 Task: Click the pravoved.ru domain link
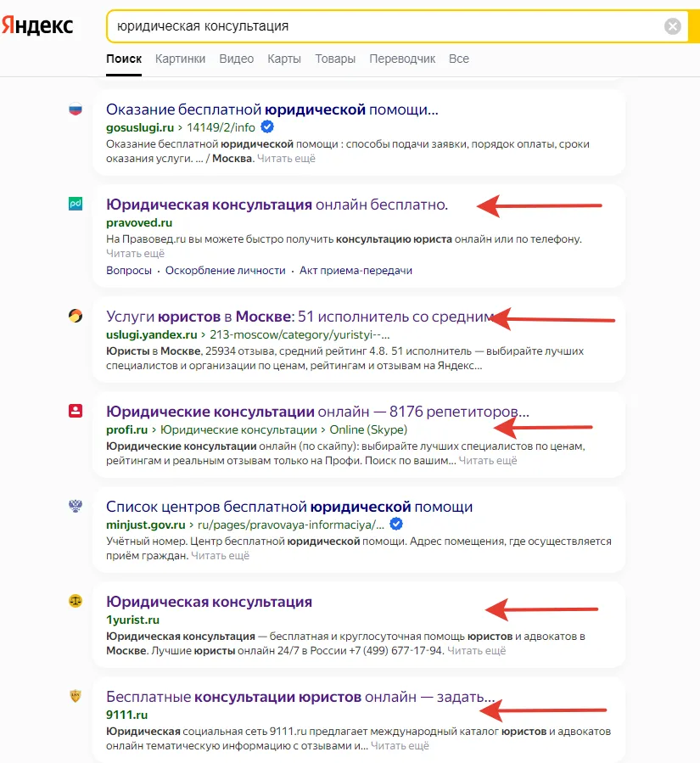[x=139, y=223]
